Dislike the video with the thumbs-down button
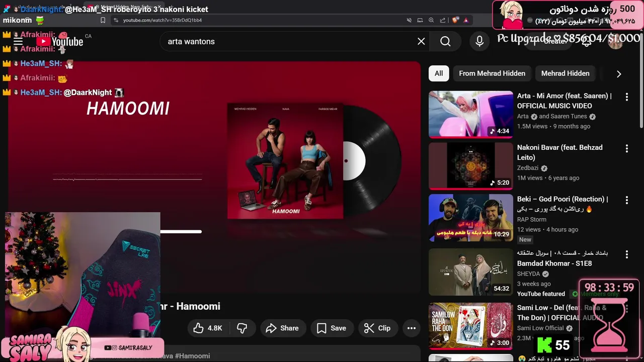The height and width of the screenshot is (362, 644). click(242, 328)
